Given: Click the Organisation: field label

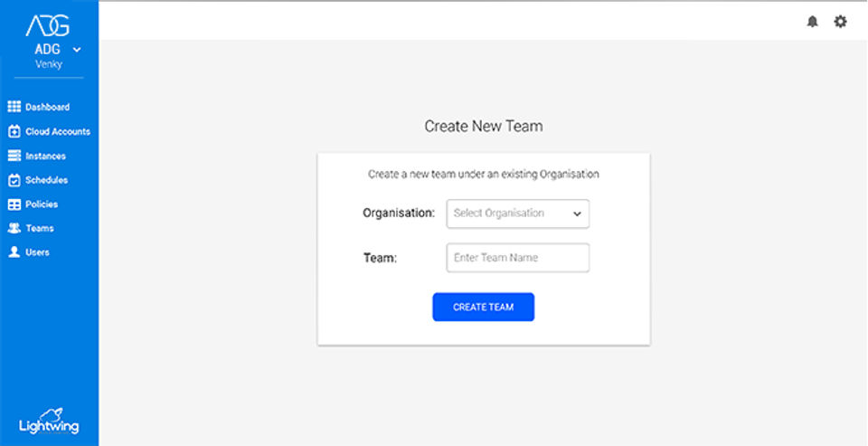Looking at the screenshot, I should (399, 214).
